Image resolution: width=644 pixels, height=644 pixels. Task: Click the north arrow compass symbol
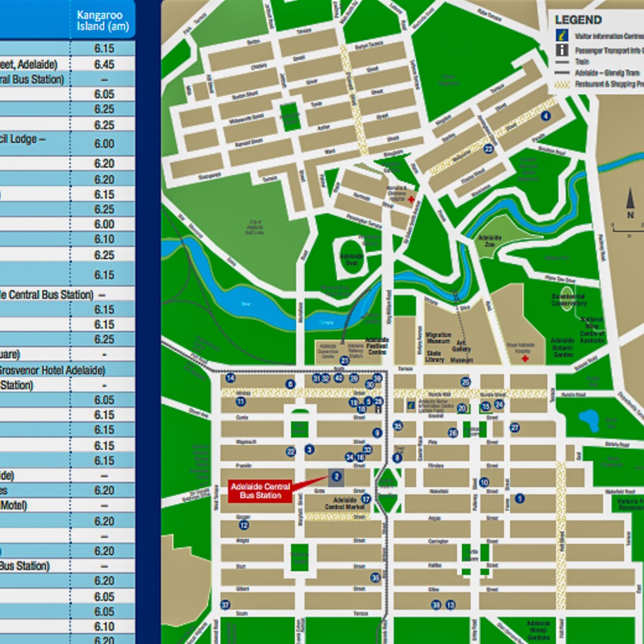point(630,202)
